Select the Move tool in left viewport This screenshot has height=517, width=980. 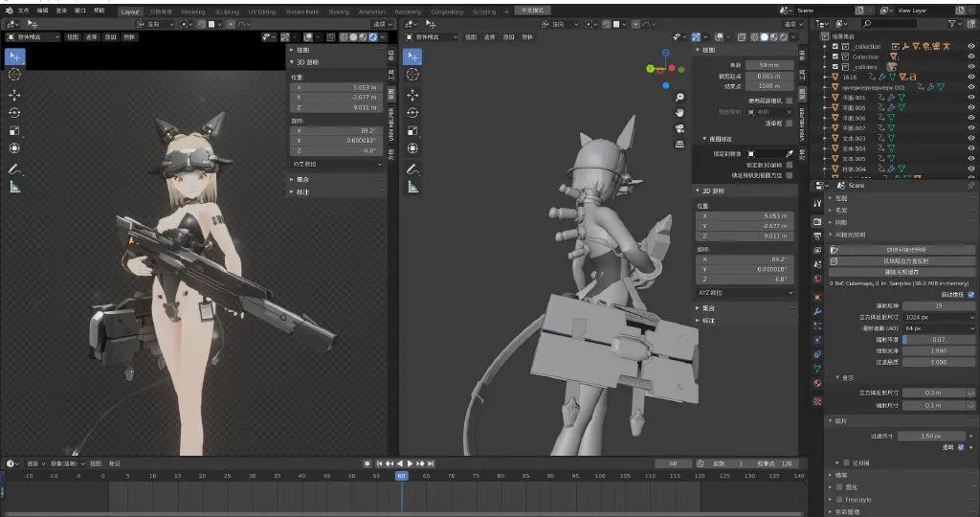(14, 95)
